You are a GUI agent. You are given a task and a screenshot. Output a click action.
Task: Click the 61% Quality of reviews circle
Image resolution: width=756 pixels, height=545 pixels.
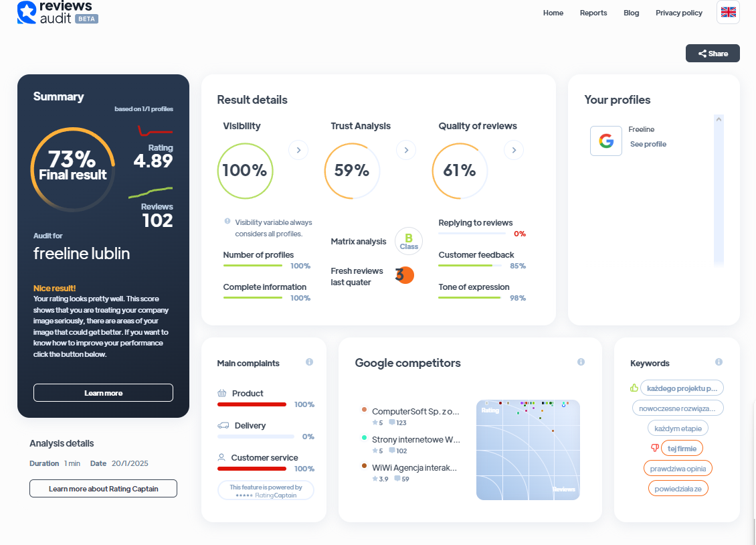(x=460, y=171)
